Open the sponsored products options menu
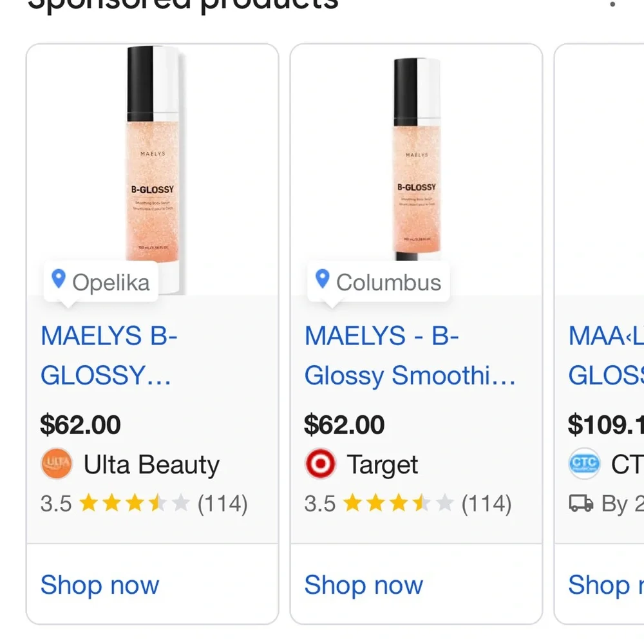Screen dimensions: 644x644 point(612,5)
